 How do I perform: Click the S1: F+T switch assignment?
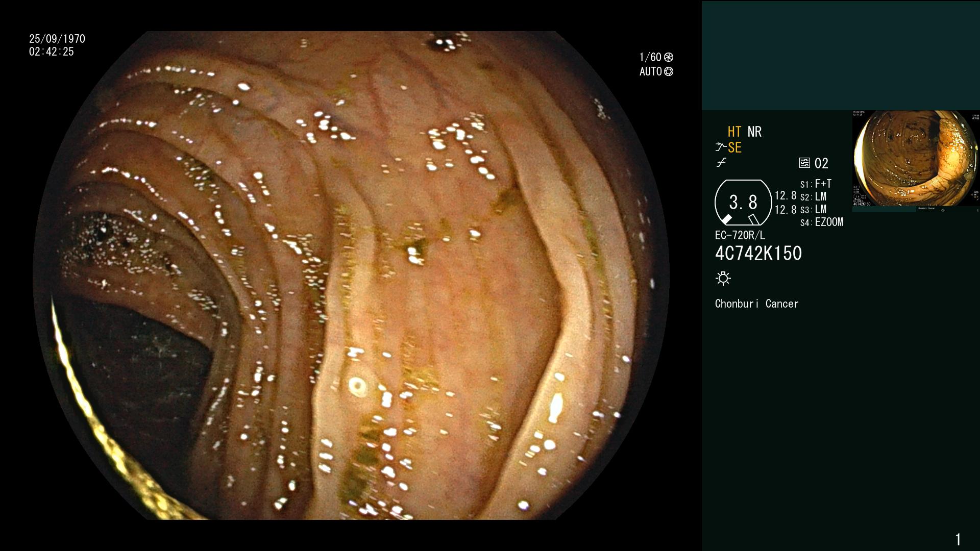coord(816,184)
